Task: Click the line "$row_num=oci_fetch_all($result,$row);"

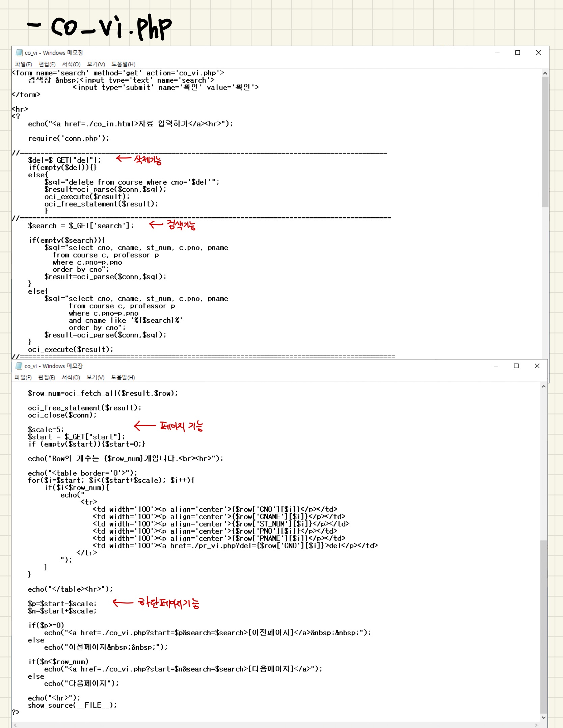Action: point(103,393)
